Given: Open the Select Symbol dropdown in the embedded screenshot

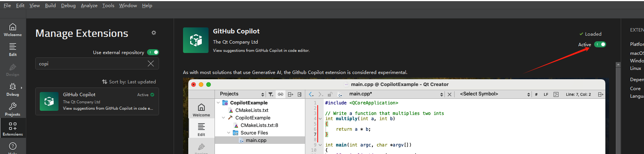Looking at the screenshot, I should click(495, 94).
